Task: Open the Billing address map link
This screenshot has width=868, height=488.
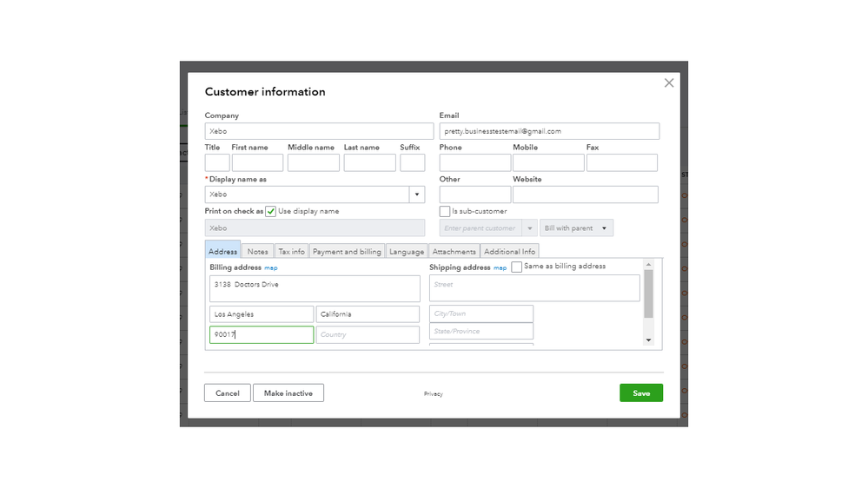Action: click(271, 268)
